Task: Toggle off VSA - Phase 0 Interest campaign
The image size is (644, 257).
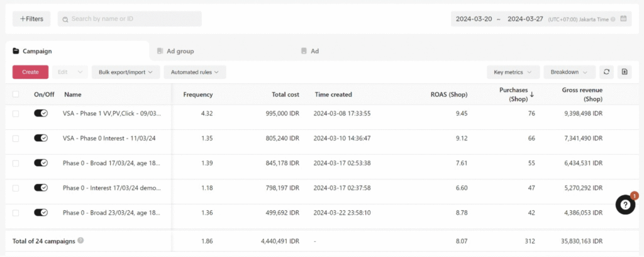Action: (x=41, y=138)
